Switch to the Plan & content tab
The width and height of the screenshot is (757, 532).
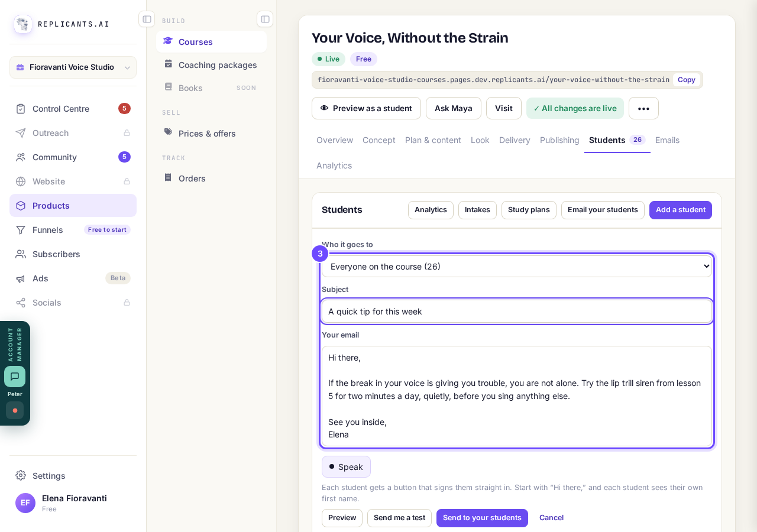pyautogui.click(x=433, y=140)
